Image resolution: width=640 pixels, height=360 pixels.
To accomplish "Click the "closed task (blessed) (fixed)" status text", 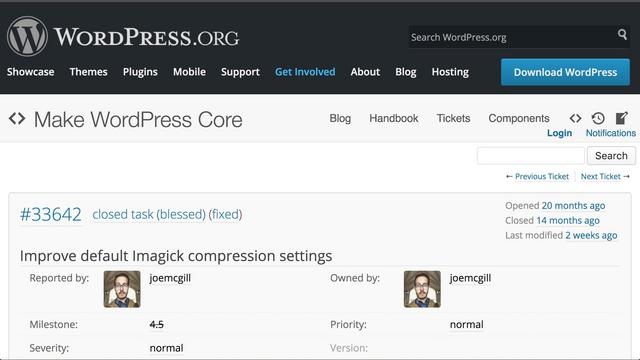I will pos(167,214).
